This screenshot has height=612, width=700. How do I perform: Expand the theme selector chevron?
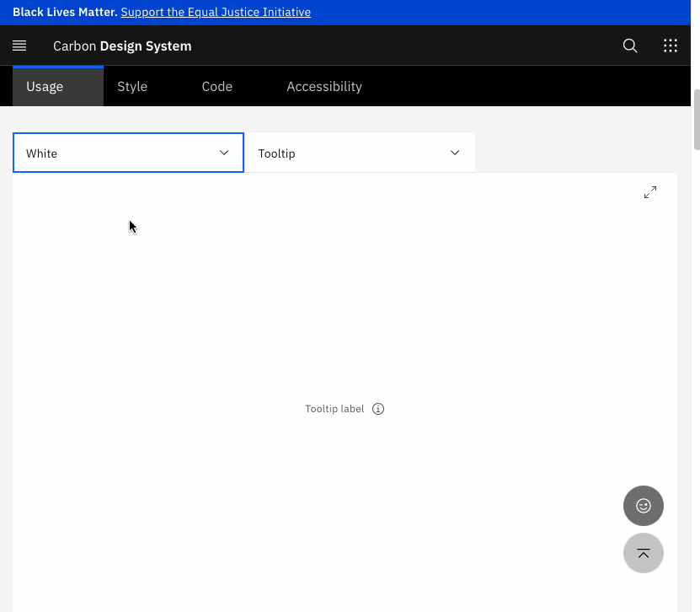pos(224,153)
